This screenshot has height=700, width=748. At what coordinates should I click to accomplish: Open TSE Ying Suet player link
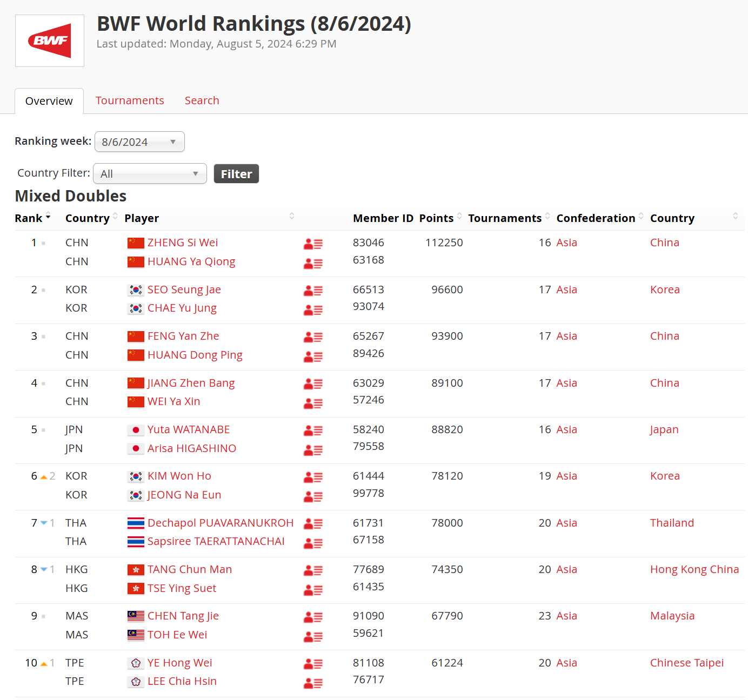182,588
